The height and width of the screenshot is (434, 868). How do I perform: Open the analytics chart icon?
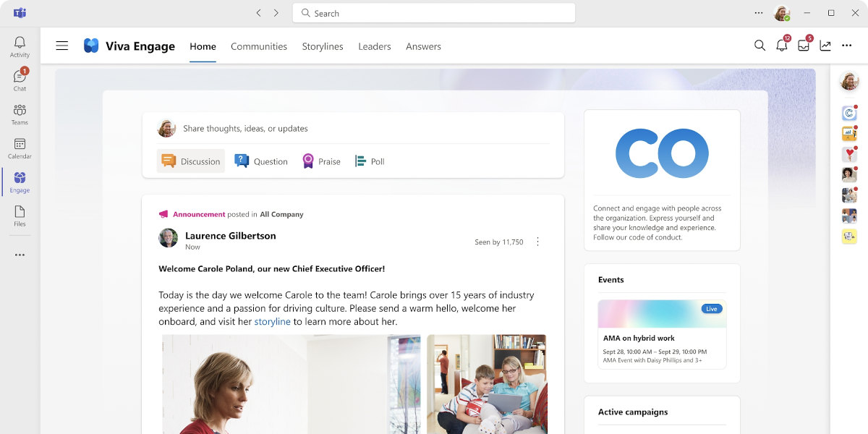point(825,46)
